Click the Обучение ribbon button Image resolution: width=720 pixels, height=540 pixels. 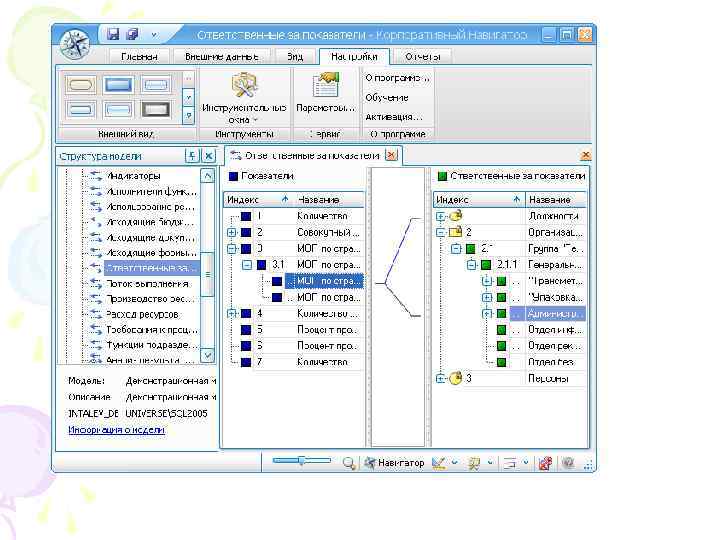[x=387, y=98]
